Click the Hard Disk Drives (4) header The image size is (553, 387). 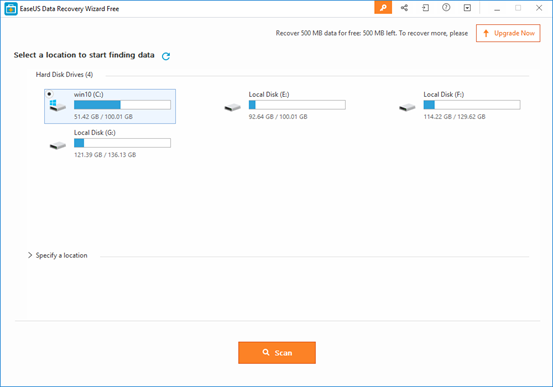click(64, 74)
